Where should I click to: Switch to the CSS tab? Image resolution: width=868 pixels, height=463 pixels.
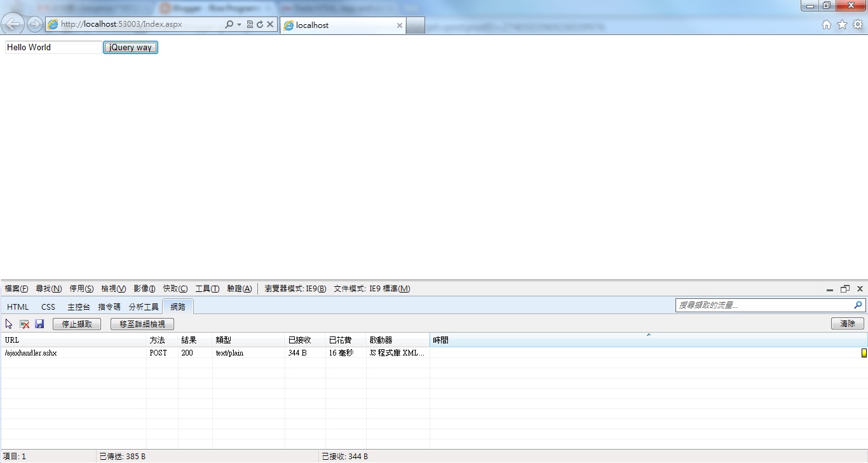[48, 307]
